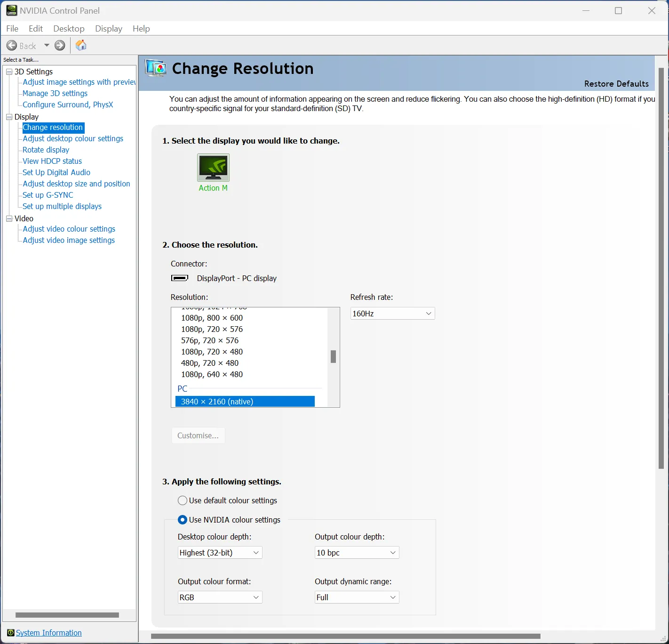This screenshot has height=644, width=669.
Task: Select Use default colour settings radio button
Action: tap(183, 500)
